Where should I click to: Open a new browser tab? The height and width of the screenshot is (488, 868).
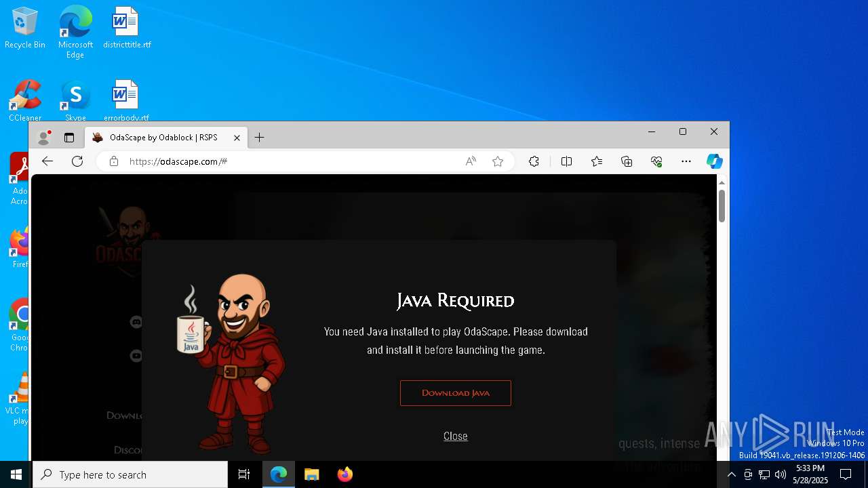tap(259, 138)
